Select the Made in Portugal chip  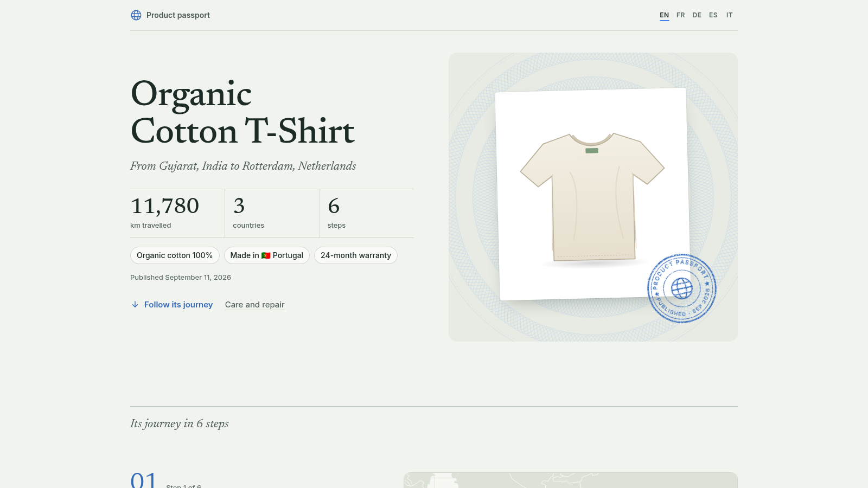(x=267, y=255)
